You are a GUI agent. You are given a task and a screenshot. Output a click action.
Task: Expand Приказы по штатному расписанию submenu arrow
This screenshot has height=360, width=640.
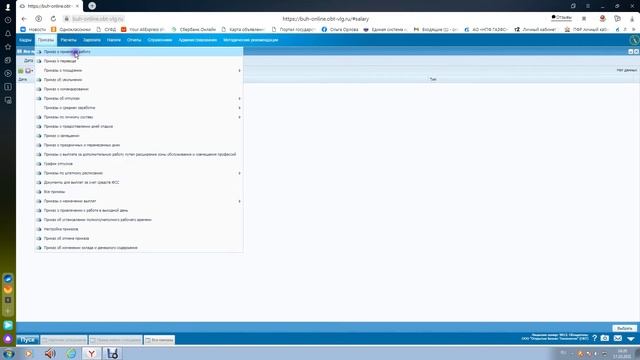(239, 173)
